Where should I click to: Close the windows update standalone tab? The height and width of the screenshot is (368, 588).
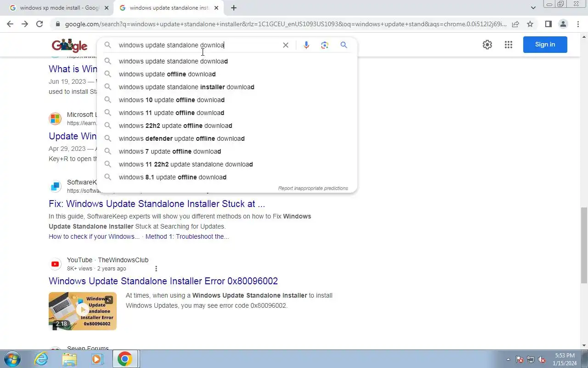[216, 8]
